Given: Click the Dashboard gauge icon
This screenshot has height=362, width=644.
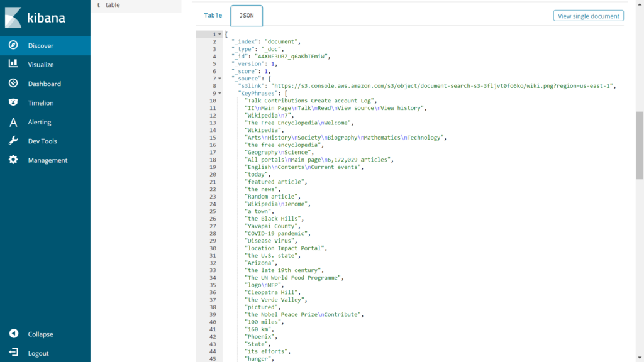Looking at the screenshot, I should (x=13, y=84).
